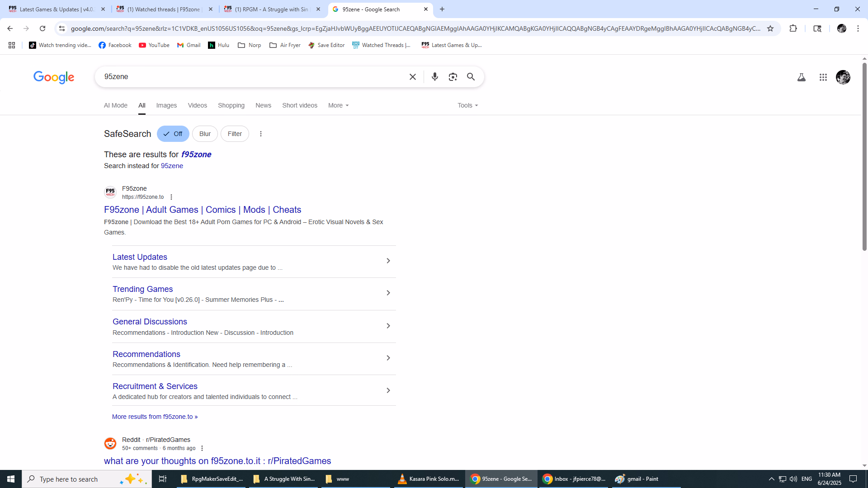Open Save Editor bookmark

(x=326, y=45)
